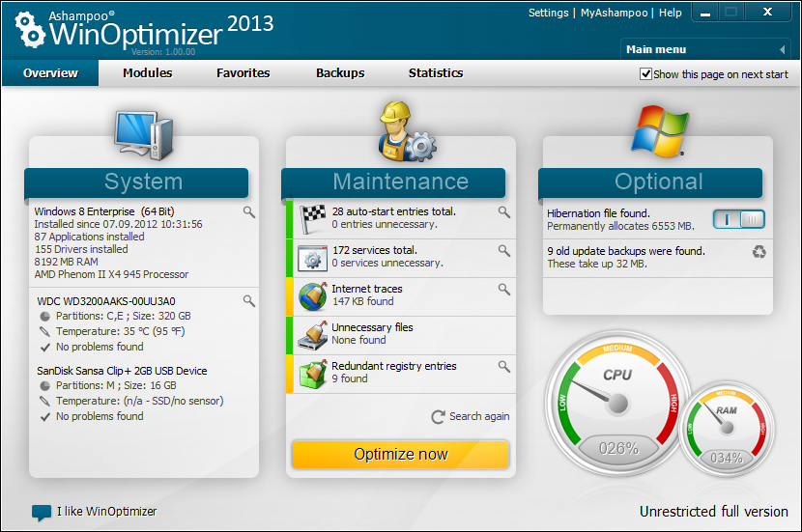
Task: Click the WinOptimizer gears logo icon
Action: click(x=30, y=30)
